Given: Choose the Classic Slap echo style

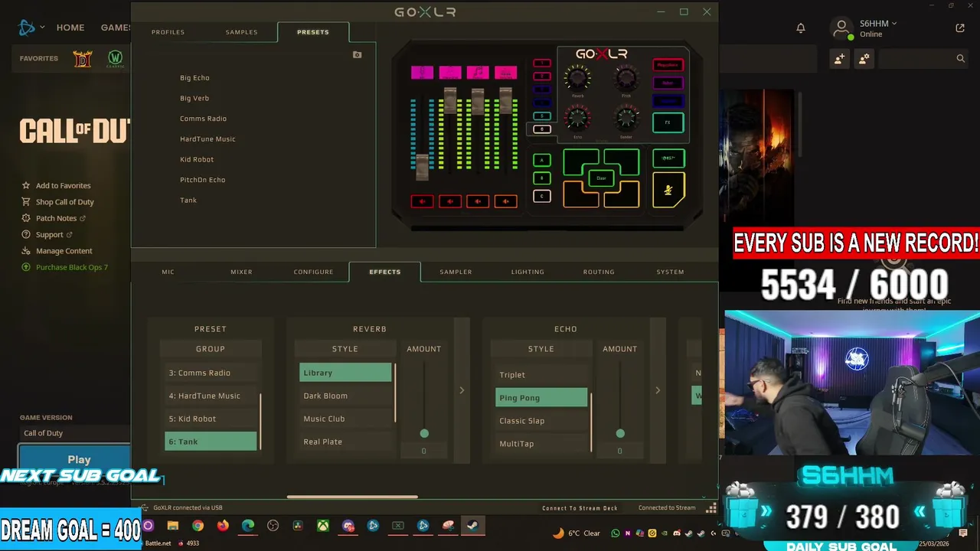Looking at the screenshot, I should [x=541, y=421].
